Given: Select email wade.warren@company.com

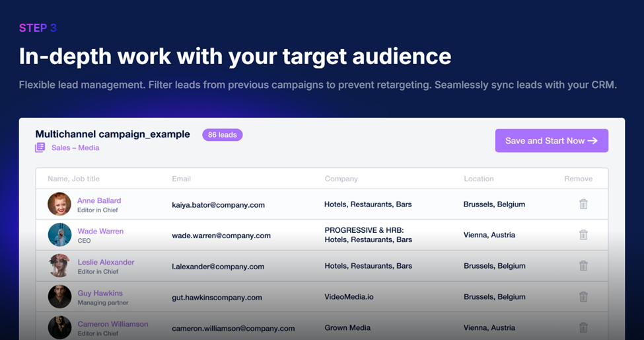Looking at the screenshot, I should (221, 235).
